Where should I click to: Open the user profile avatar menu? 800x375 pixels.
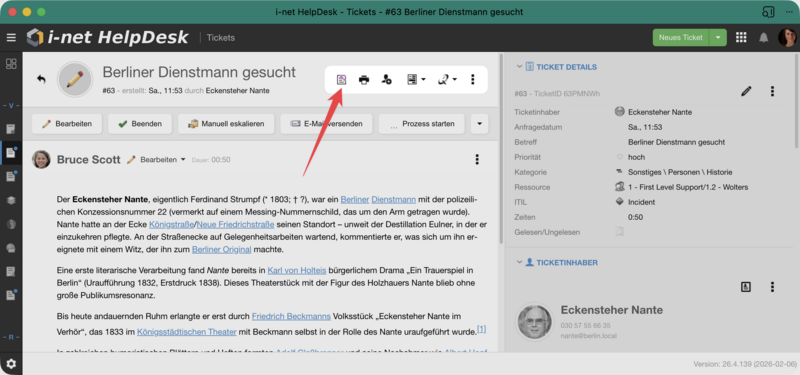tap(787, 37)
